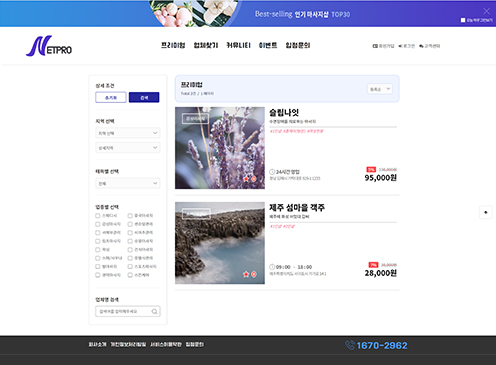Check the 중국마사지 category checkbox

click(130, 216)
